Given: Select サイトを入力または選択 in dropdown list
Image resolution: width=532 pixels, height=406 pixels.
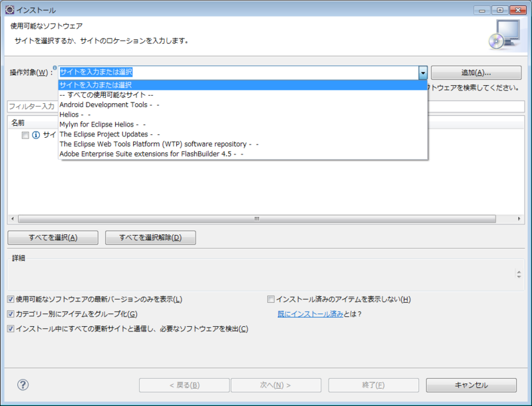Looking at the screenshot, I should coord(243,85).
